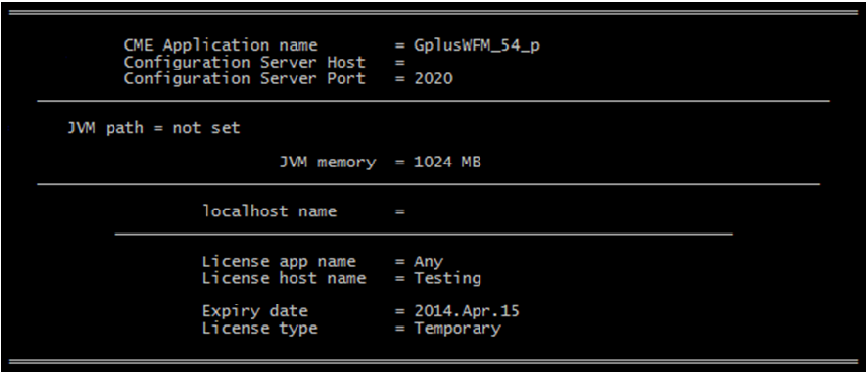The height and width of the screenshot is (374, 868).
Task: Select the 1024 MB memory value
Action: click(447, 163)
